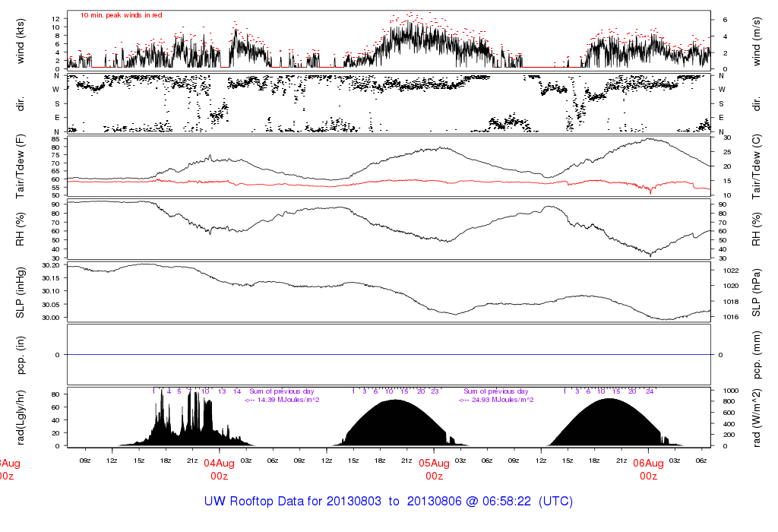The image size is (778, 532).
Task: Click the "85" temperature tick value
Action: pos(55,139)
